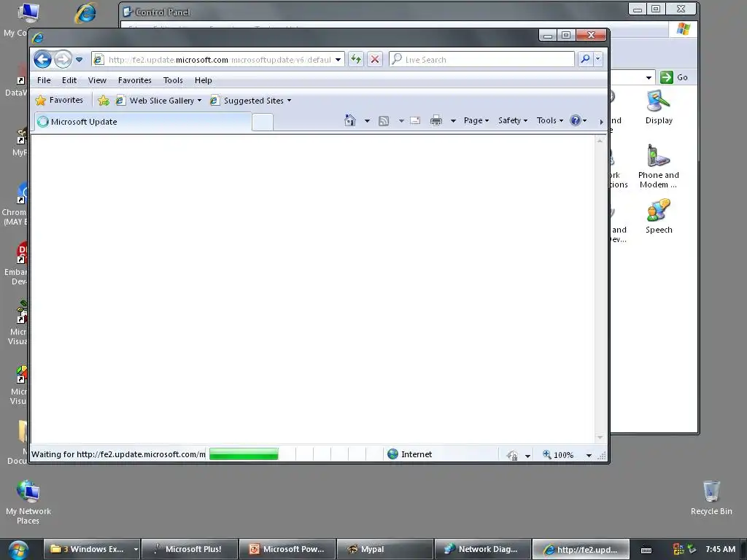Open Phone and Modem in Control Panel
This screenshot has width=747, height=560.
[x=659, y=166]
